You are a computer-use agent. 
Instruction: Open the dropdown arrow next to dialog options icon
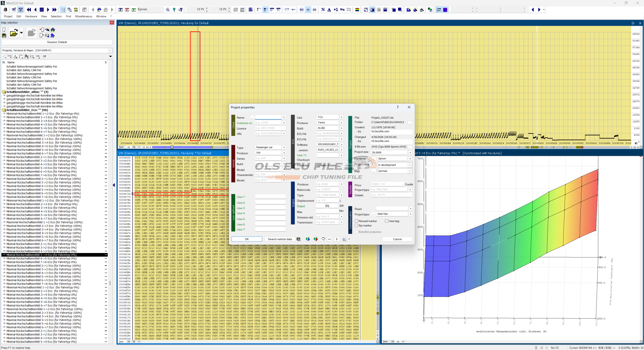pyautogui.click(x=349, y=239)
